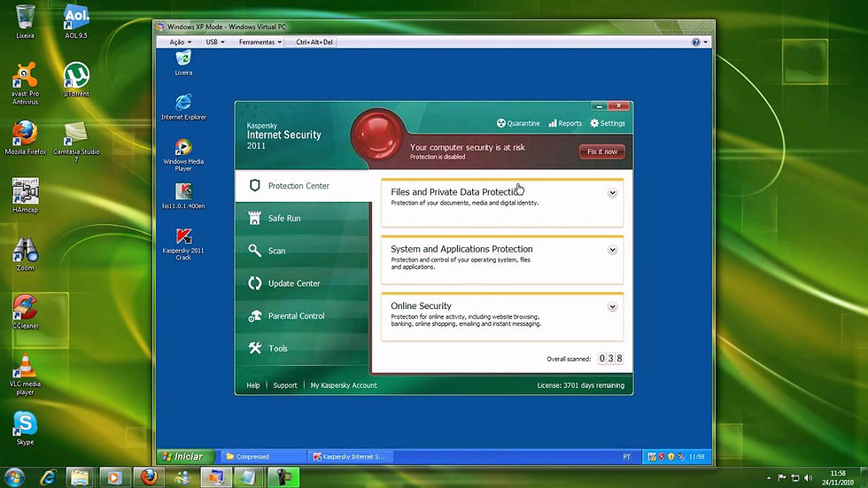The height and width of the screenshot is (488, 868).
Task: Click the PT language indicator in XP taskbar
Action: [627, 456]
